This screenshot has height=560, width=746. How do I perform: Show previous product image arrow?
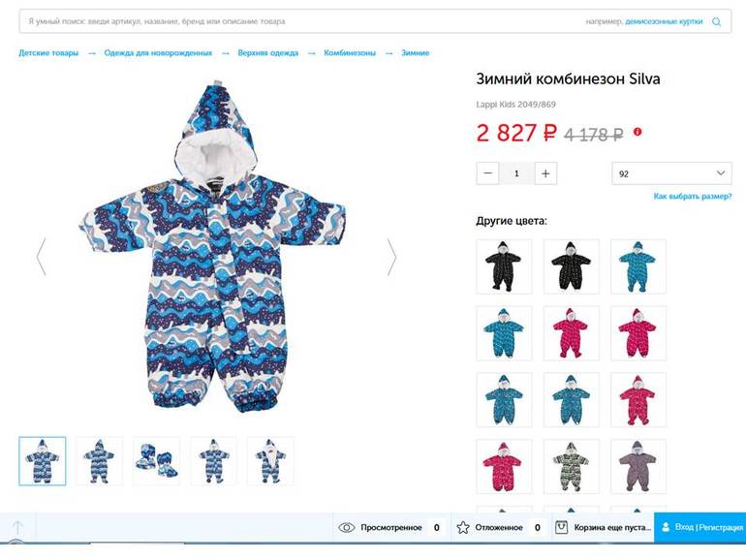[x=42, y=257]
